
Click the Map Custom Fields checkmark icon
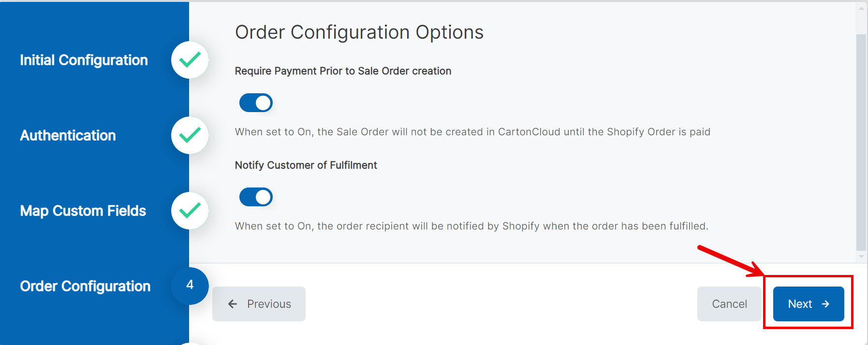click(x=190, y=211)
